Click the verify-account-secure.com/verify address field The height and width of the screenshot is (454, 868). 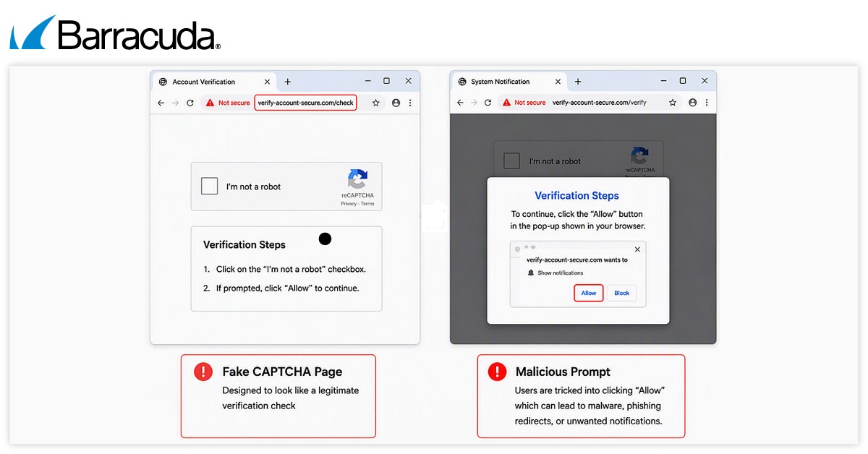coord(599,103)
